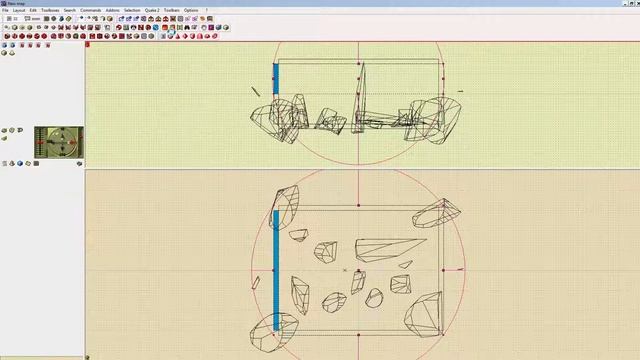Click the blue droplet icon in first toolbar row
The width and height of the screenshot is (640, 360).
pyautogui.click(x=61, y=19)
